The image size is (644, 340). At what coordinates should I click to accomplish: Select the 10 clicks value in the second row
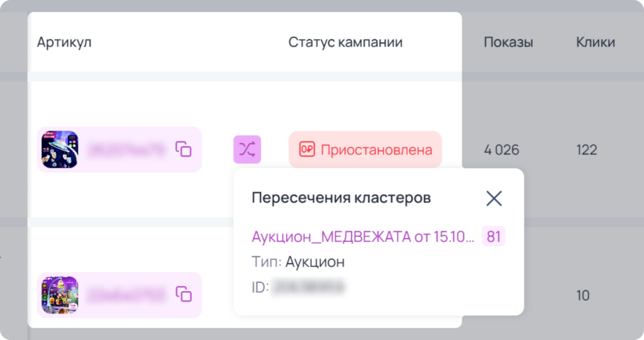click(583, 295)
